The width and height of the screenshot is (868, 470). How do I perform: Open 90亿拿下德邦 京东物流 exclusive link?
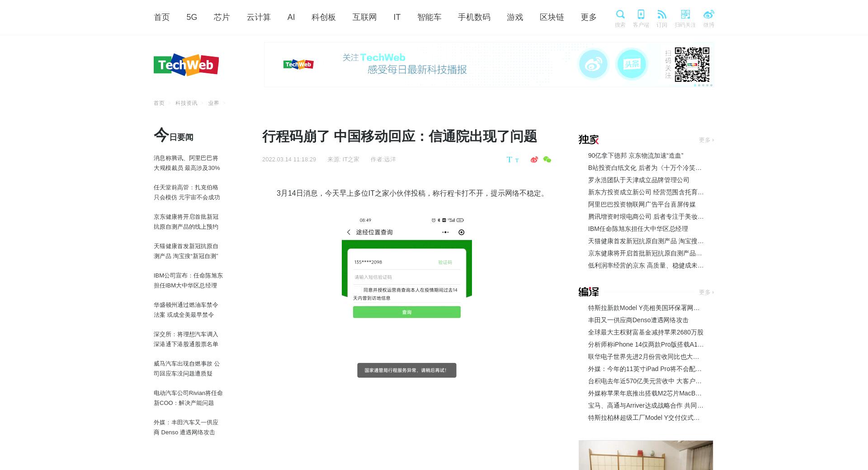click(636, 155)
